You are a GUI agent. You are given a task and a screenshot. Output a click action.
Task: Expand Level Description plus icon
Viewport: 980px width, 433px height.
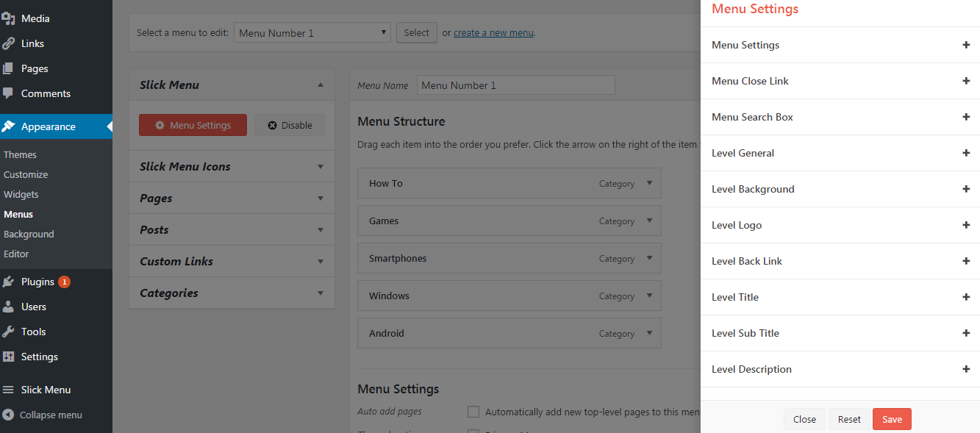pos(966,369)
